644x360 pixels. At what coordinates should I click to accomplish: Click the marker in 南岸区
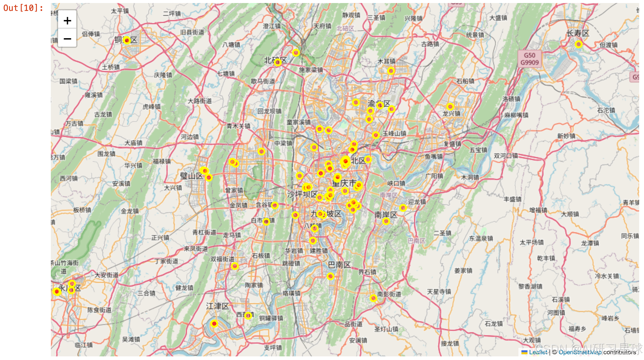[386, 221]
